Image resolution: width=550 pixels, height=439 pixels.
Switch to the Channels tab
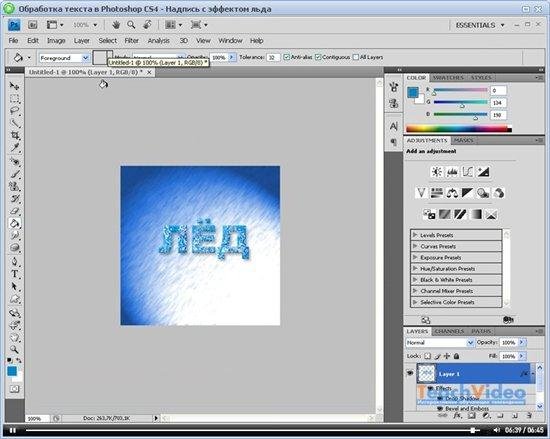click(449, 331)
